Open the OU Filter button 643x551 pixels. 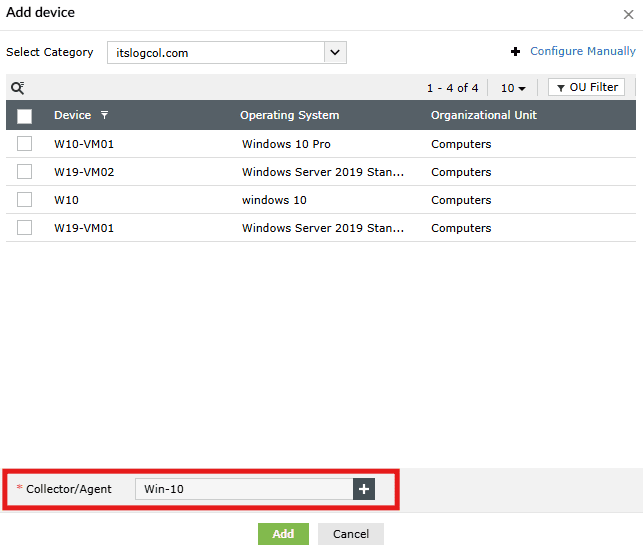(x=586, y=87)
